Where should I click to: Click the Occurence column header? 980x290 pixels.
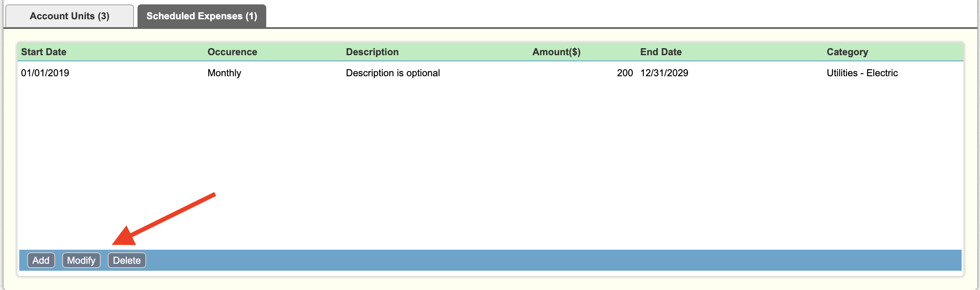pyautogui.click(x=232, y=52)
